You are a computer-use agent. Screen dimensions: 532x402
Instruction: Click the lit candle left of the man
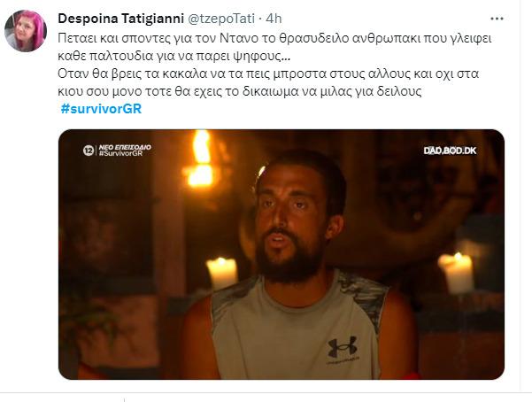(222, 273)
